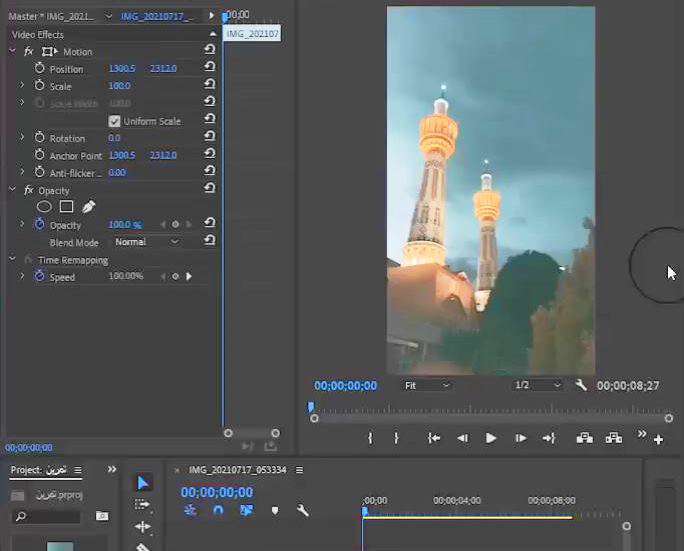684x551 pixels.
Task: Mark Out point in Program Monitor
Action: (x=396, y=438)
